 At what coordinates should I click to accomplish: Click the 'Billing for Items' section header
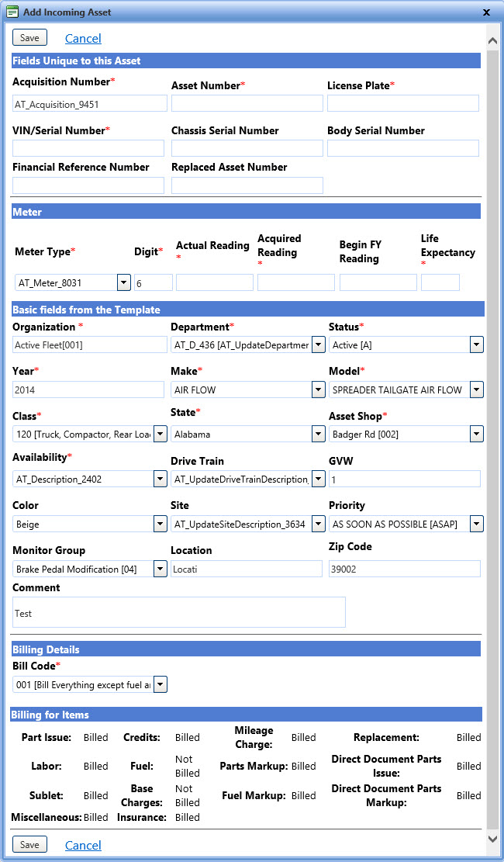tap(247, 715)
